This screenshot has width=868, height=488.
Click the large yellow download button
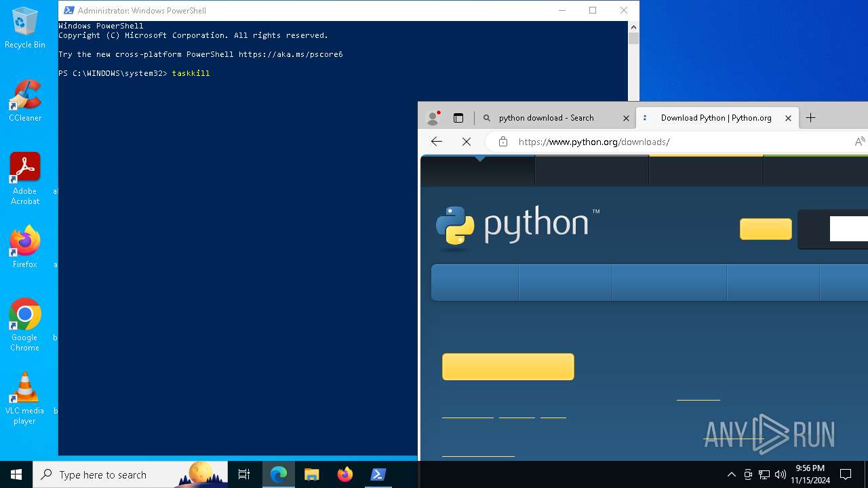(x=508, y=367)
